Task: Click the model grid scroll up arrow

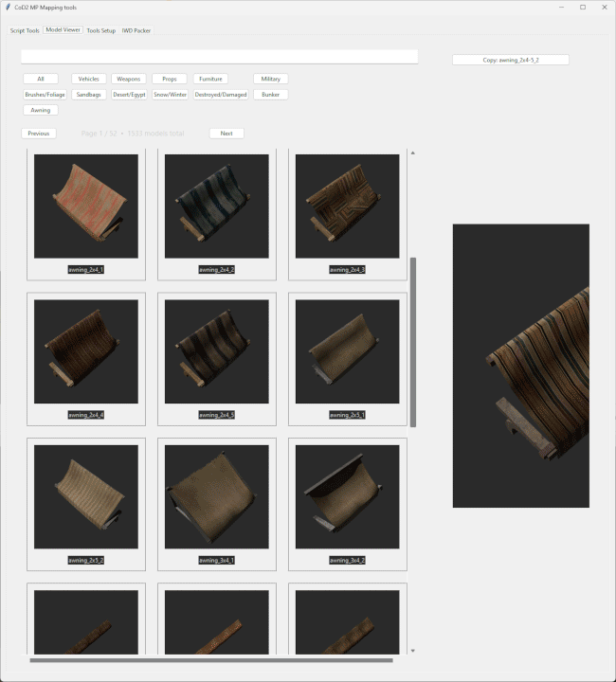Action: point(413,153)
